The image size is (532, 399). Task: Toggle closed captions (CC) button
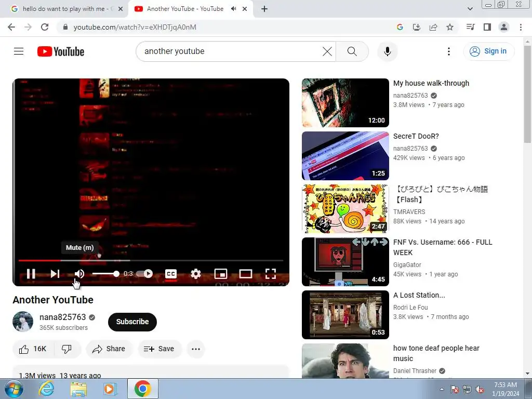pos(170,274)
